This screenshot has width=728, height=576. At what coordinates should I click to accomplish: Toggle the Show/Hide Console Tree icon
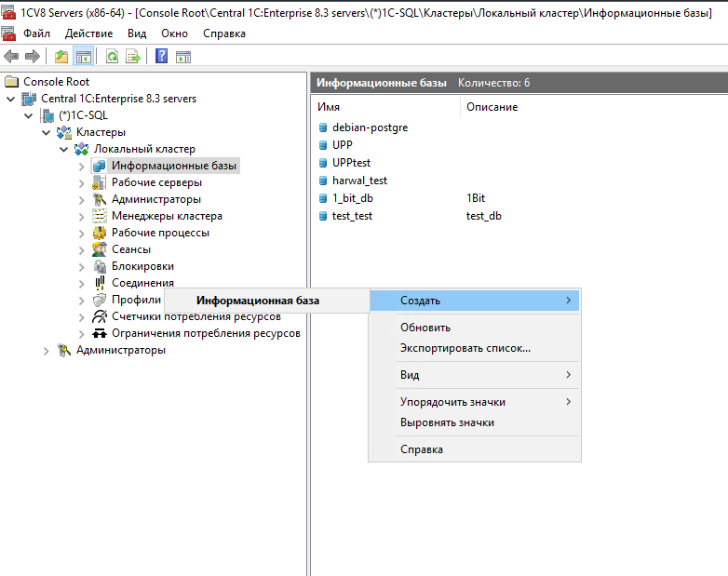click(84, 57)
